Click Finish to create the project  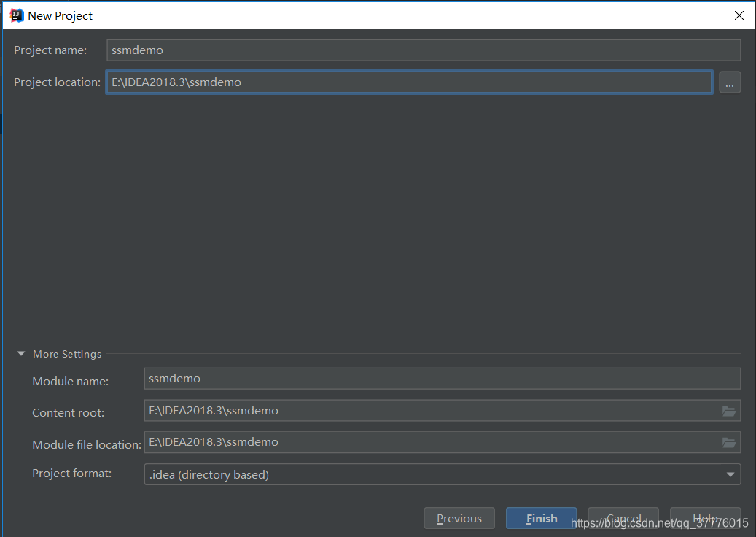pos(542,518)
